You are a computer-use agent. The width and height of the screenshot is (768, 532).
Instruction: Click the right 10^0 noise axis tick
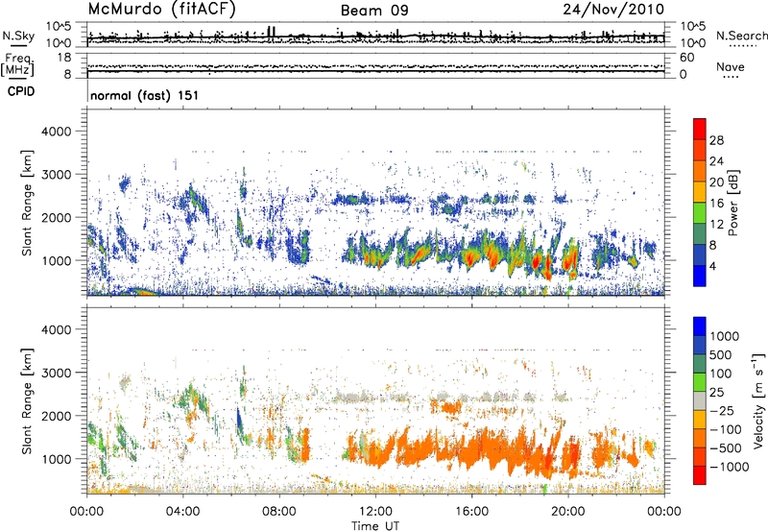693,43
